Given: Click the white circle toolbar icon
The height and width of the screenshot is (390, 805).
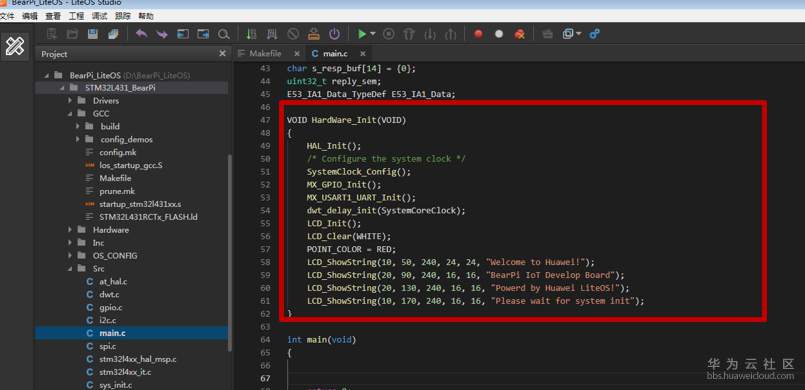Looking at the screenshot, I should (499, 34).
